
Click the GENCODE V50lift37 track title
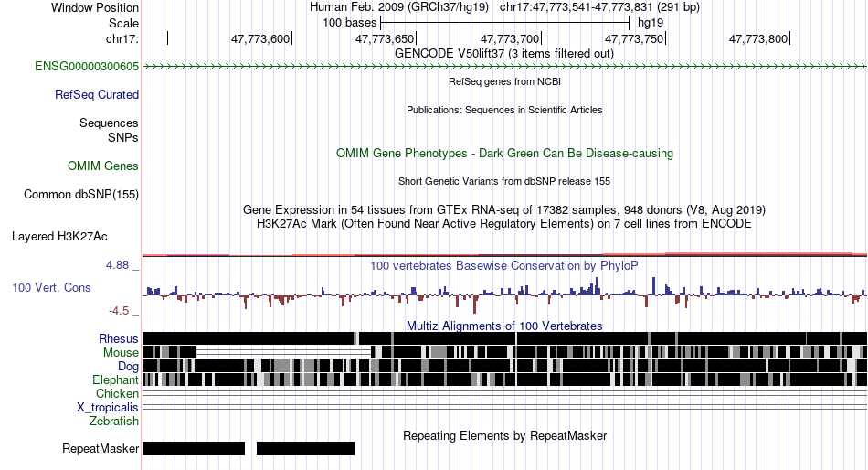coord(504,54)
